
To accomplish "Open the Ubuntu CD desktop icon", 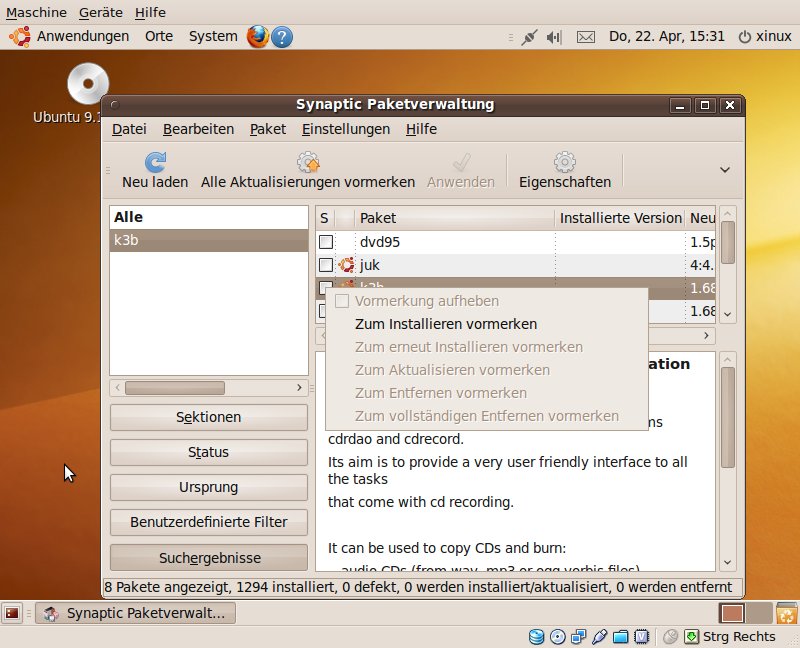I will (x=88, y=84).
